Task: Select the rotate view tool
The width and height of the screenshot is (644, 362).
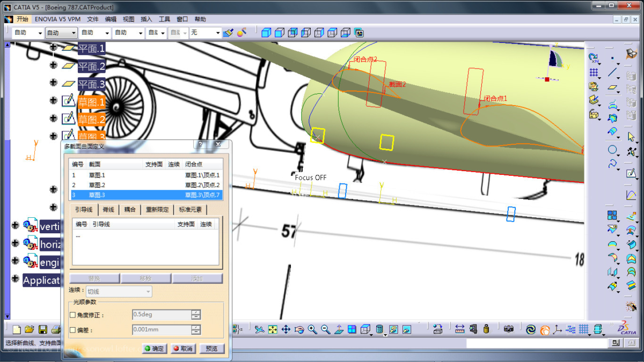Action: pos(299,329)
